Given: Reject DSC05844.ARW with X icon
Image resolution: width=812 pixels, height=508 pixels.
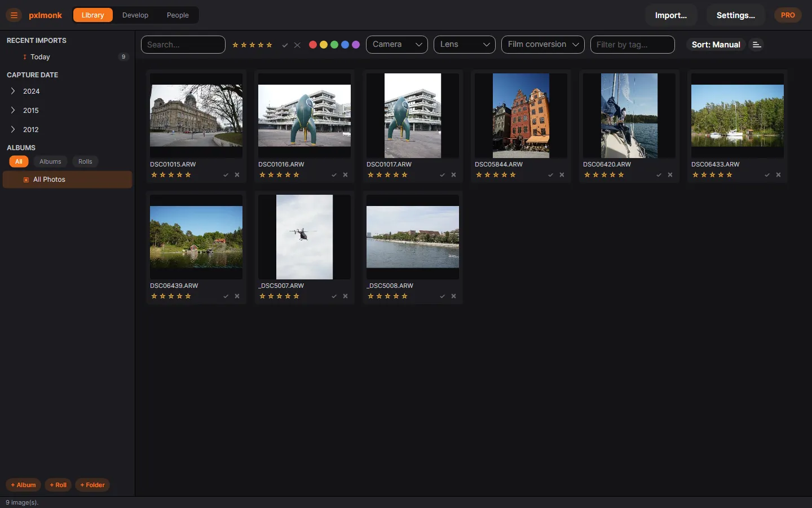Looking at the screenshot, I should coord(562,175).
